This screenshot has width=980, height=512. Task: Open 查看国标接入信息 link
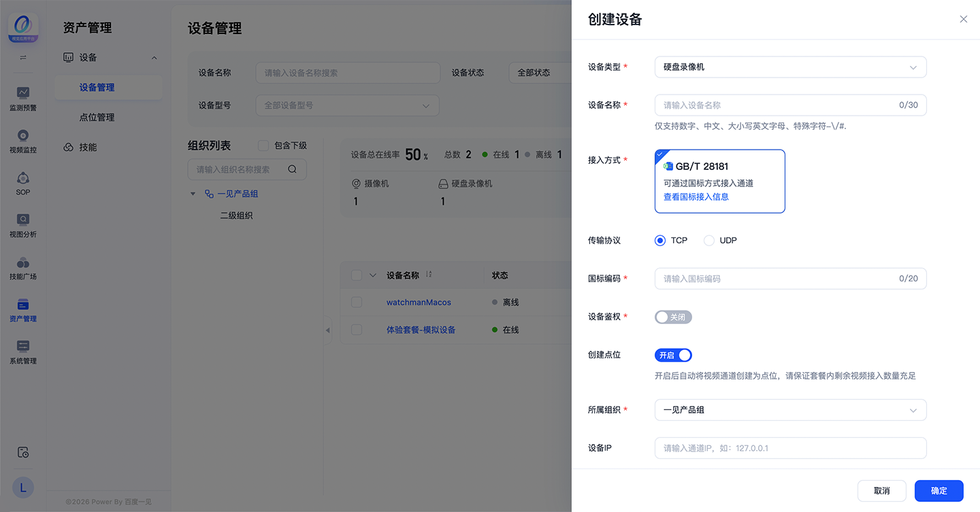click(696, 197)
